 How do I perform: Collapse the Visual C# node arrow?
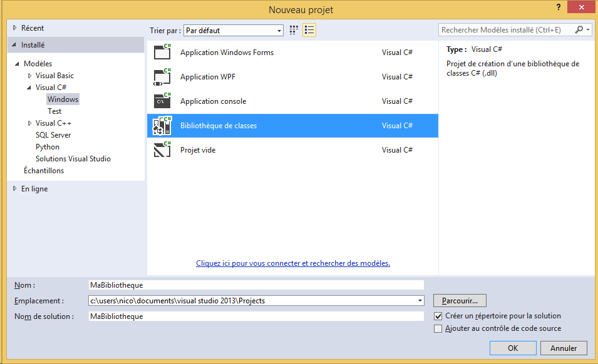[x=29, y=88]
